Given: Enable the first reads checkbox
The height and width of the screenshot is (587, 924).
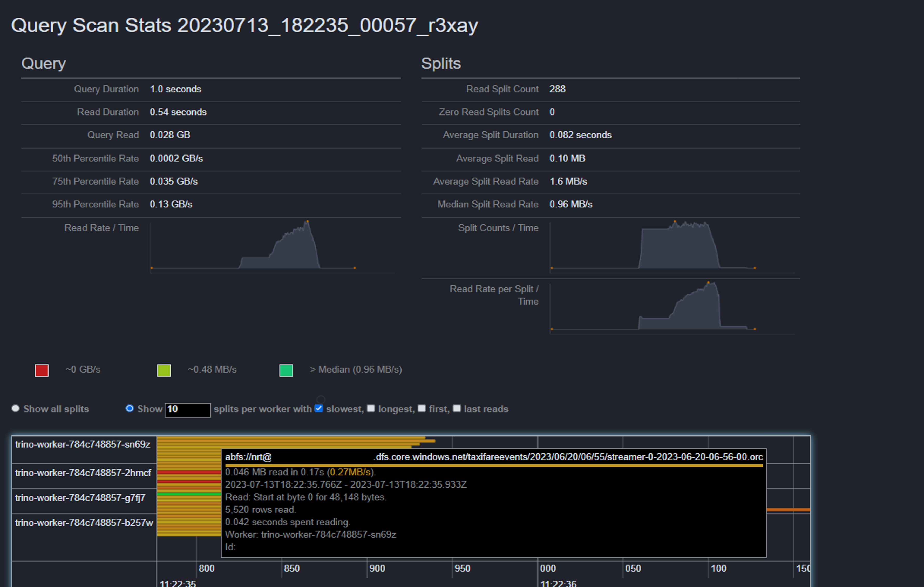Looking at the screenshot, I should [422, 408].
